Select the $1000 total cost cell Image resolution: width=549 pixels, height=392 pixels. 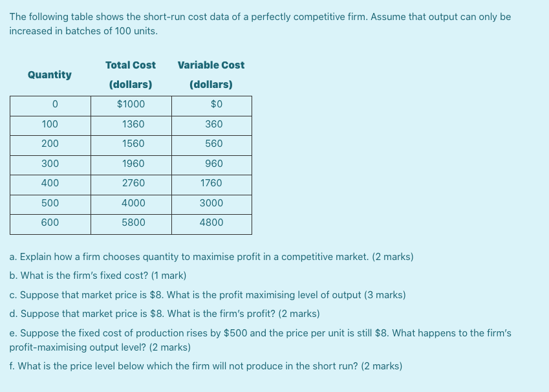click(131, 104)
